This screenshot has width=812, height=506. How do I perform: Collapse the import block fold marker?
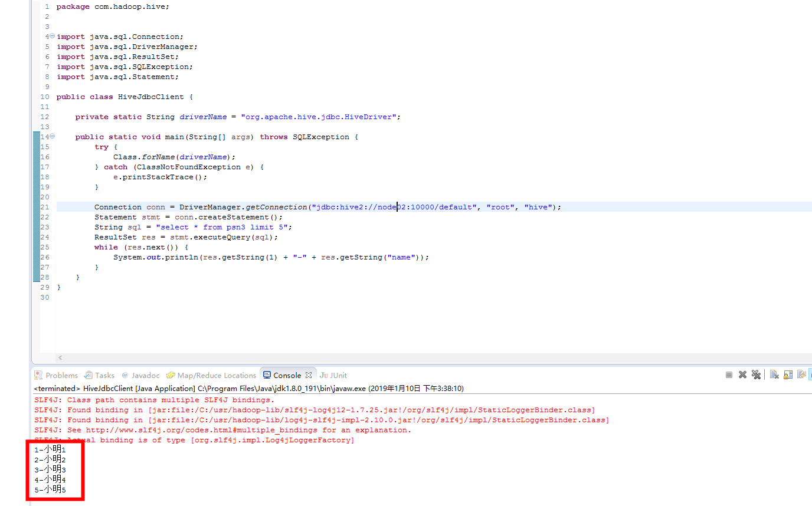click(x=52, y=36)
